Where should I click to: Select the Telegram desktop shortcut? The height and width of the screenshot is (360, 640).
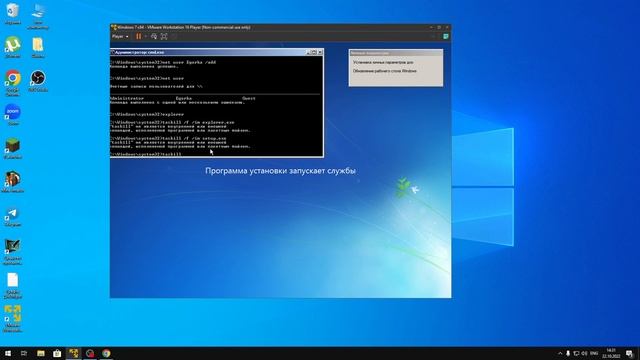[13, 216]
